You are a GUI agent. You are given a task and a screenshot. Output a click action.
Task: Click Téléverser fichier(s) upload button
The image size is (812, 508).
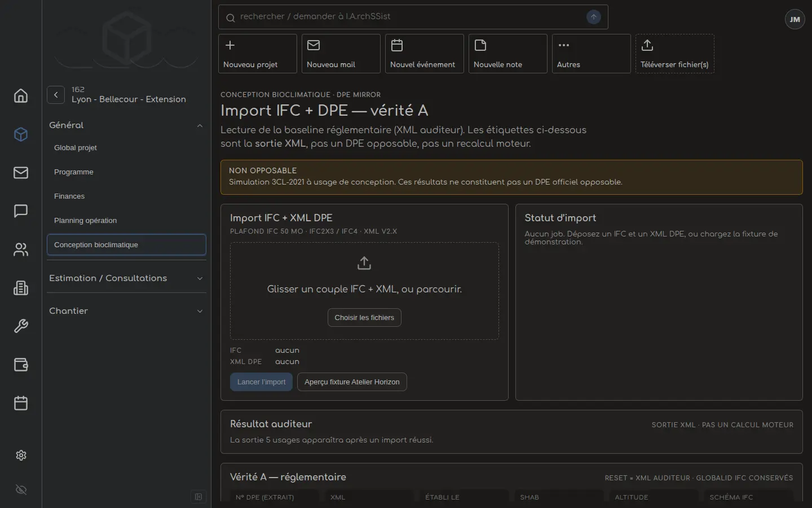(675, 54)
